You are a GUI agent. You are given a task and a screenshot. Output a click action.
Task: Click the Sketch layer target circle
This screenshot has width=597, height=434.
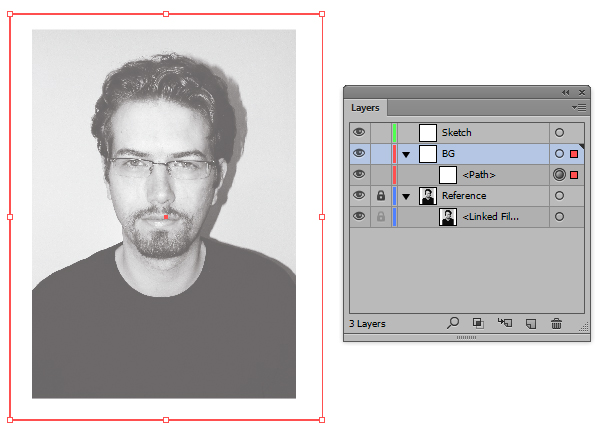(559, 133)
